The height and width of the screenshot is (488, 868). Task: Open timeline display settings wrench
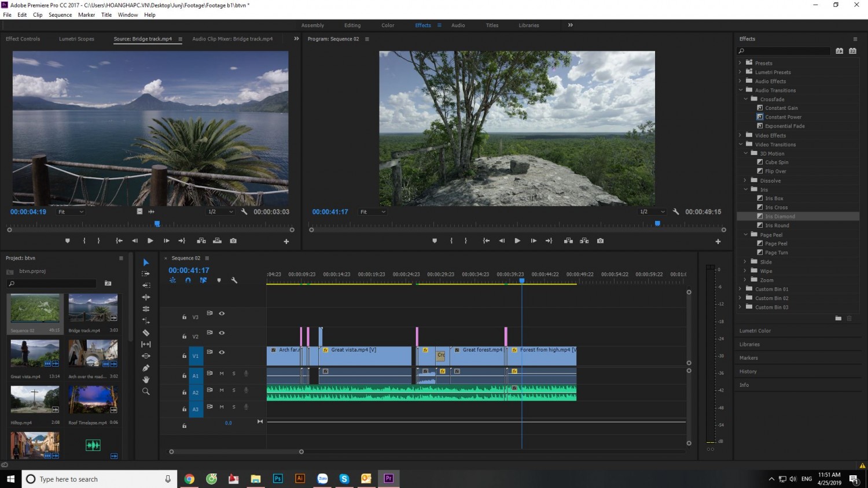(x=234, y=280)
